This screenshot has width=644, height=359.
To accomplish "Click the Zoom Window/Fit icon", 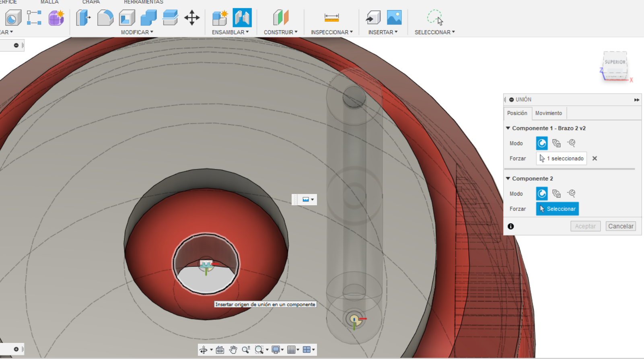I will tap(259, 350).
